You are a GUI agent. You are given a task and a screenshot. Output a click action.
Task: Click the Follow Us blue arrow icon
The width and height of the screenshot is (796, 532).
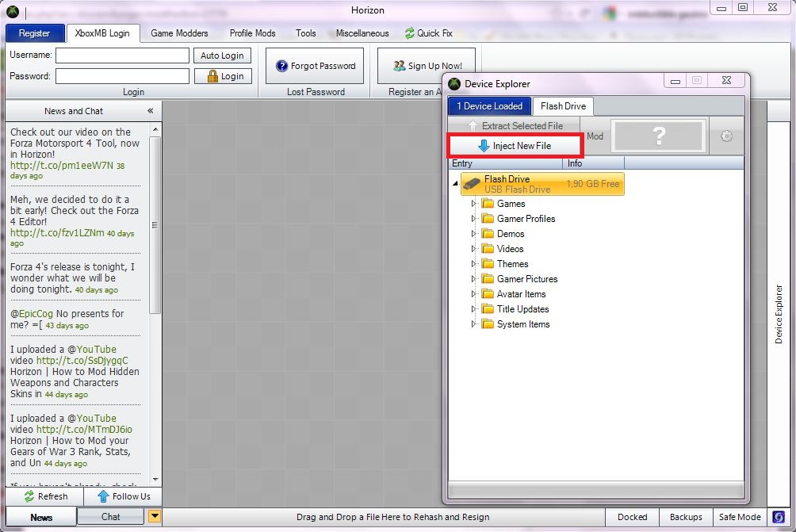tap(103, 496)
